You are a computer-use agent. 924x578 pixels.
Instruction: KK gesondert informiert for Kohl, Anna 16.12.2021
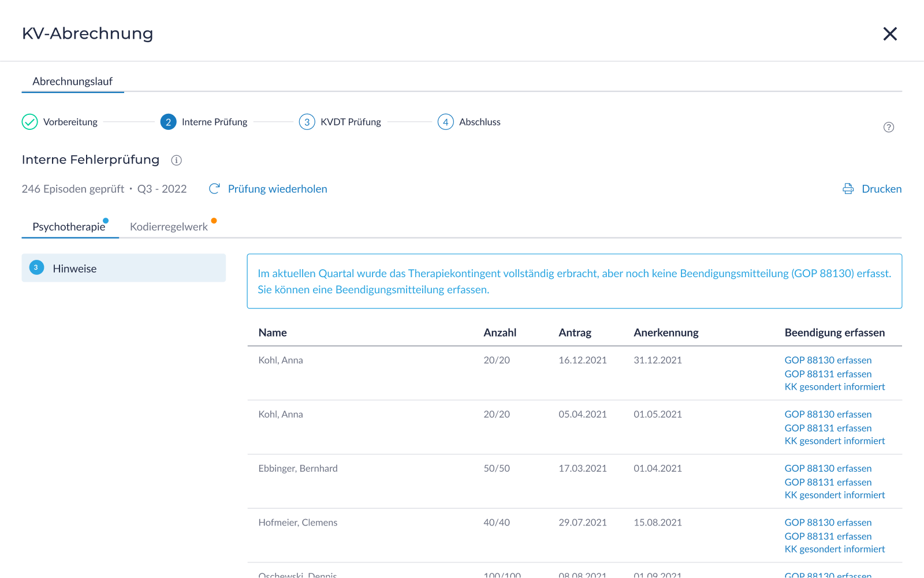834,387
